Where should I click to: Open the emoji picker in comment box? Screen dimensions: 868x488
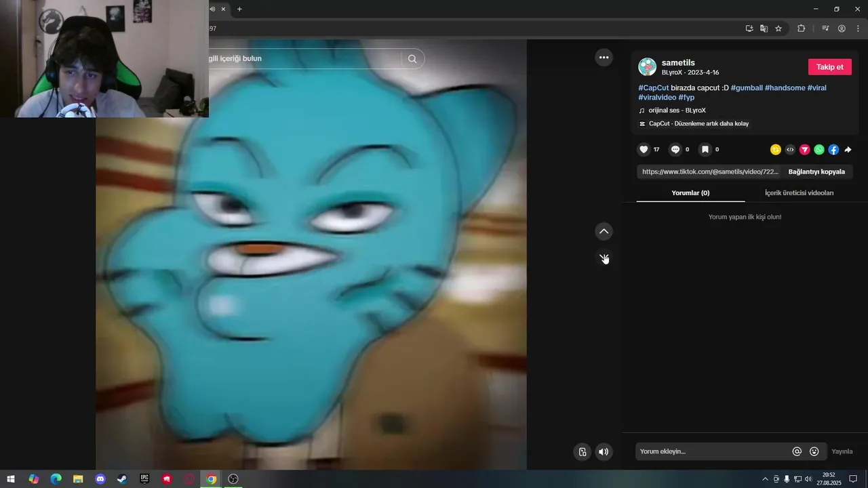(x=814, y=451)
